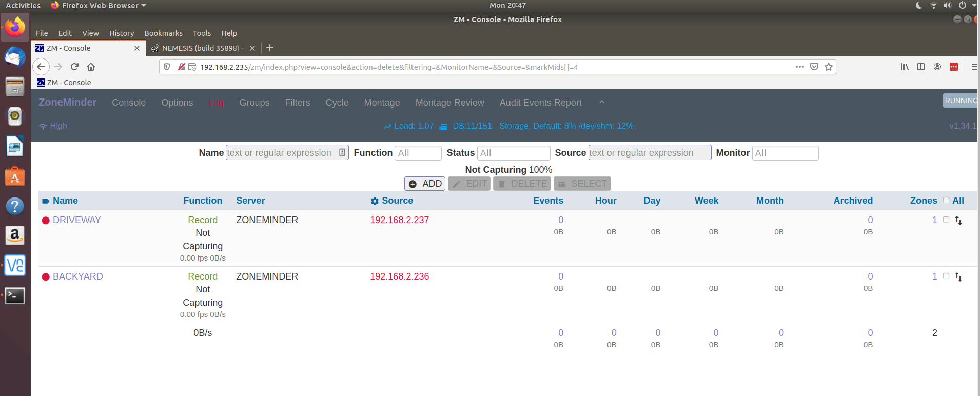Open Ubuntu Software in the dock
This screenshot has height=396, width=980.
point(15,176)
